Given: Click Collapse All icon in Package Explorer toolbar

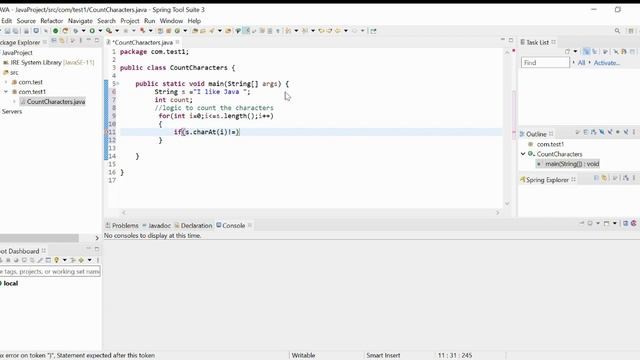Looking at the screenshot, I should 53,40.
